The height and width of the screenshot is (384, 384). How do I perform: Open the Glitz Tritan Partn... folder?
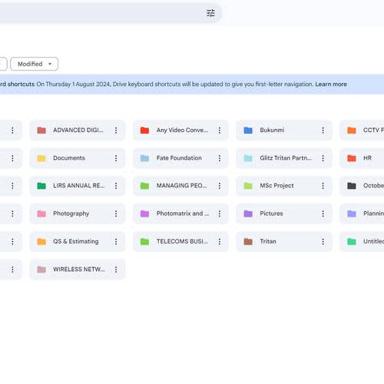(284, 158)
